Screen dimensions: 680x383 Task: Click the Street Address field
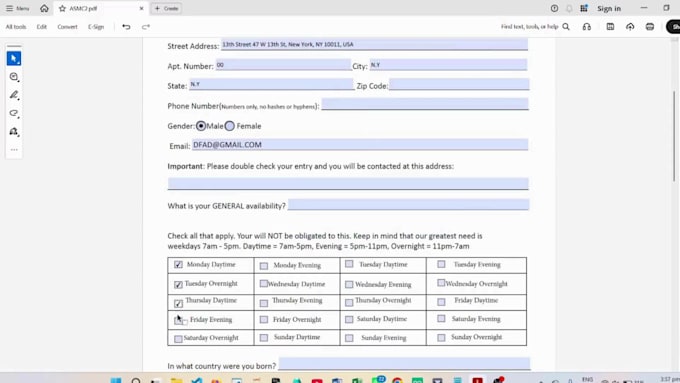[374, 44]
